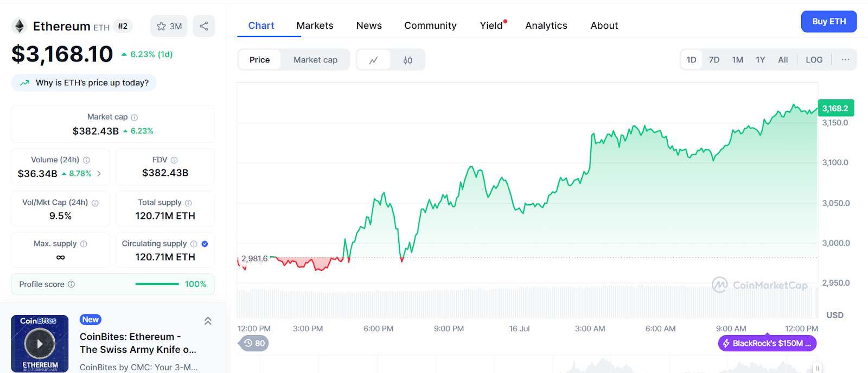Screen dimensions: 868x373
Task: Select the All time range
Action: click(783, 60)
